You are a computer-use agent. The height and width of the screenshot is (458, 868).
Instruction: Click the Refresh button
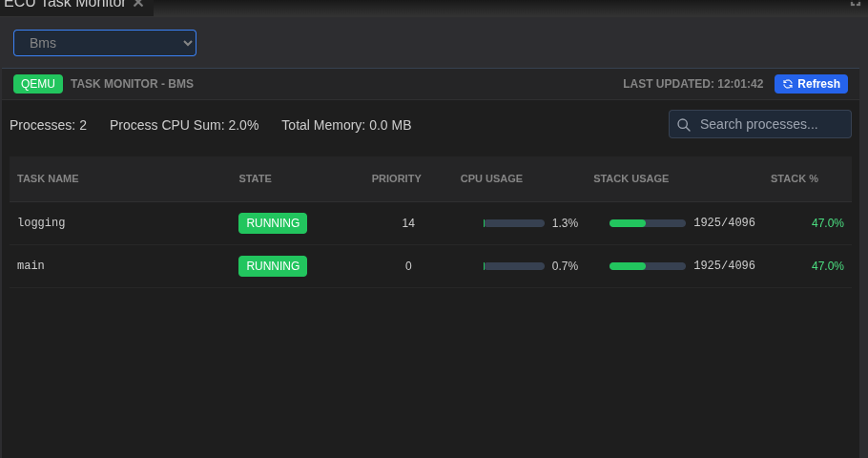click(811, 84)
